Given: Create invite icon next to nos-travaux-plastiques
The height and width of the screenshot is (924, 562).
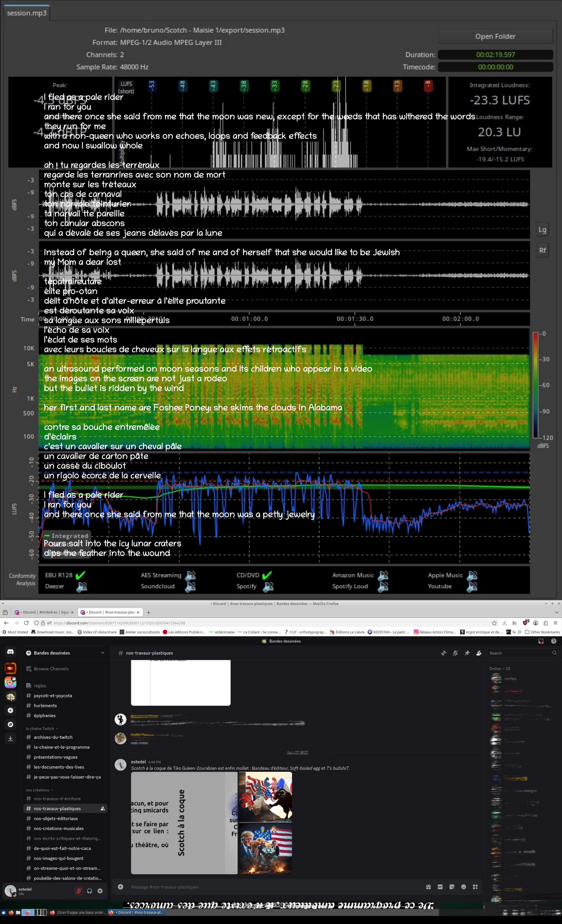Looking at the screenshot, I should click(x=102, y=808).
